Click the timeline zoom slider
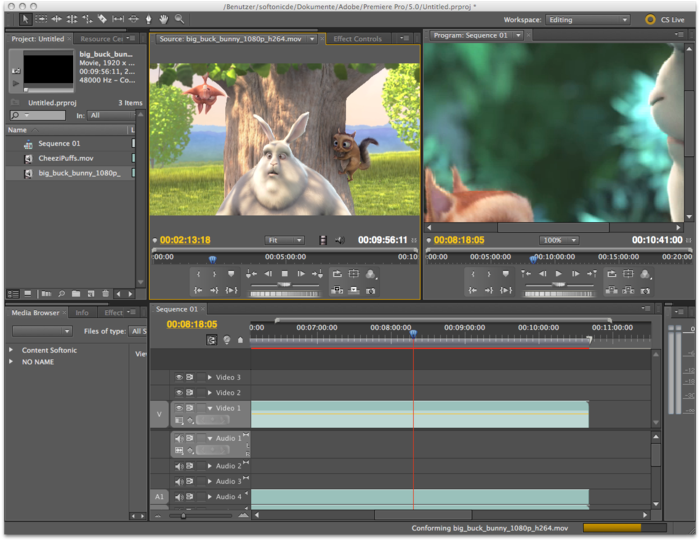Screen dimensions: 700x541 [x=183, y=516]
